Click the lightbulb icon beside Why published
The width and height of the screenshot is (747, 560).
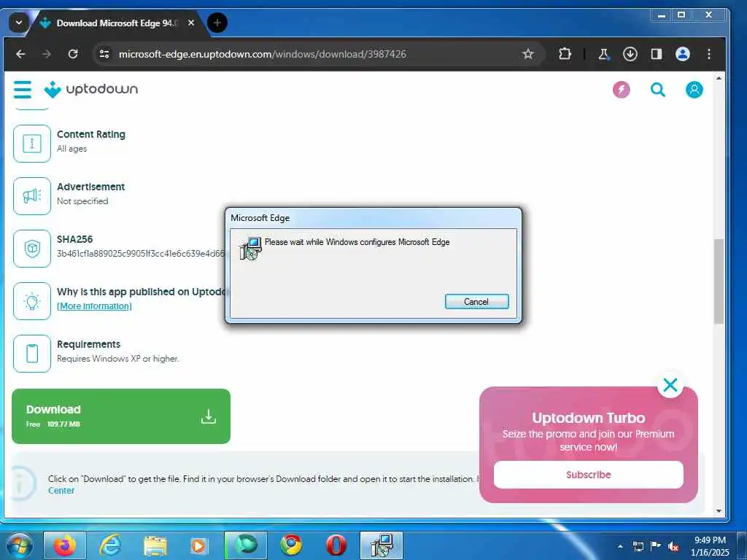click(x=32, y=301)
